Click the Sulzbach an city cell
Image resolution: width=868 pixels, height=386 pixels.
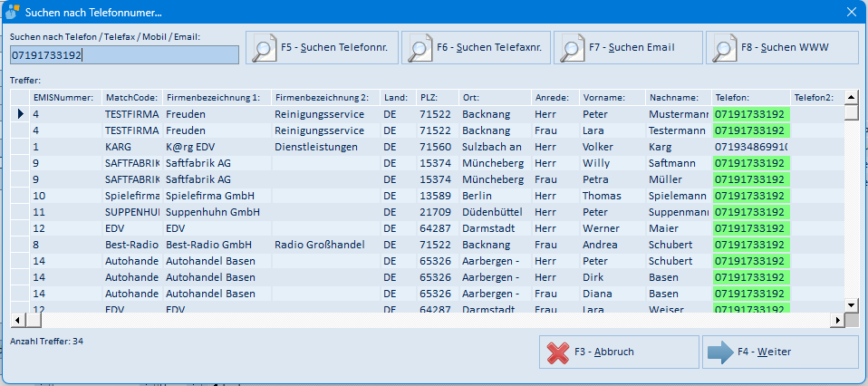pos(496,147)
